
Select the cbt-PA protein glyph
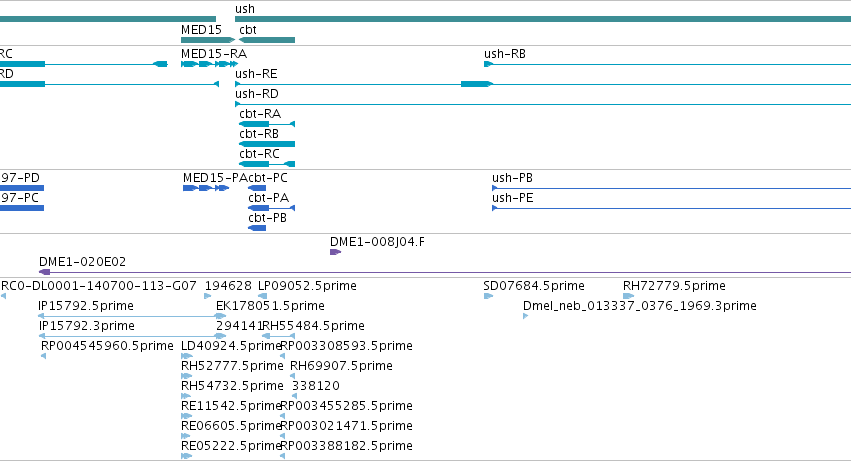coord(271,208)
